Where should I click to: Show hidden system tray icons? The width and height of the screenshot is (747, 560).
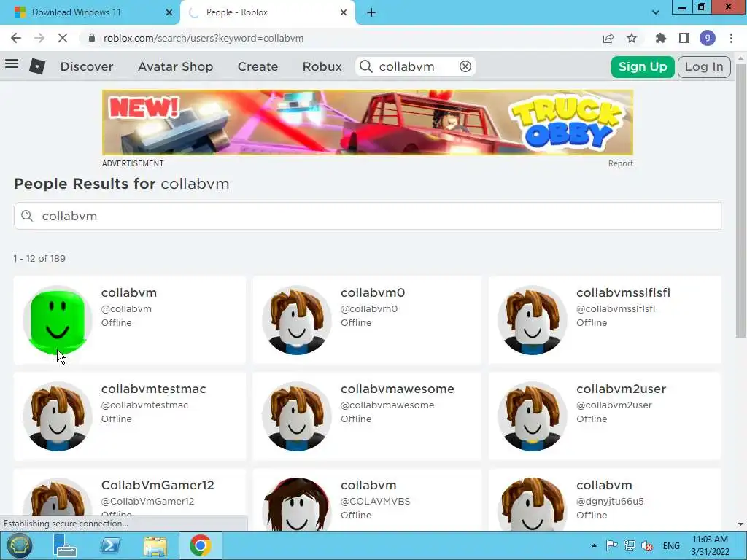[x=594, y=545]
